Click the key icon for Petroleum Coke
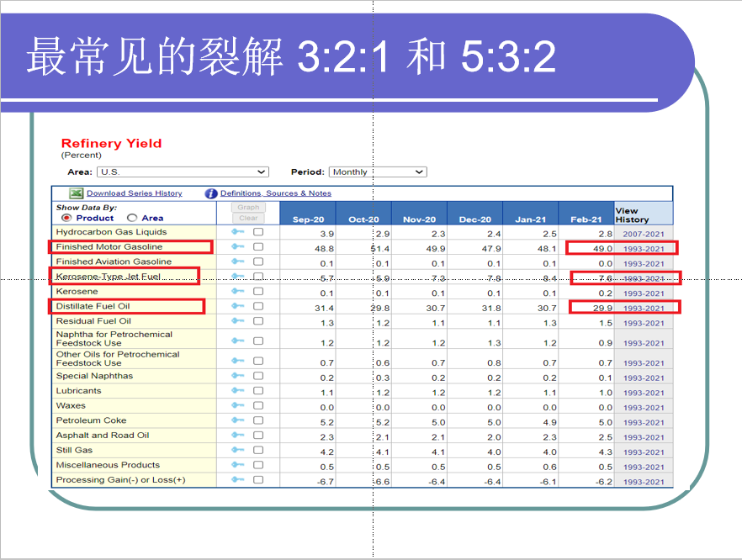The height and width of the screenshot is (560, 742). tap(238, 420)
